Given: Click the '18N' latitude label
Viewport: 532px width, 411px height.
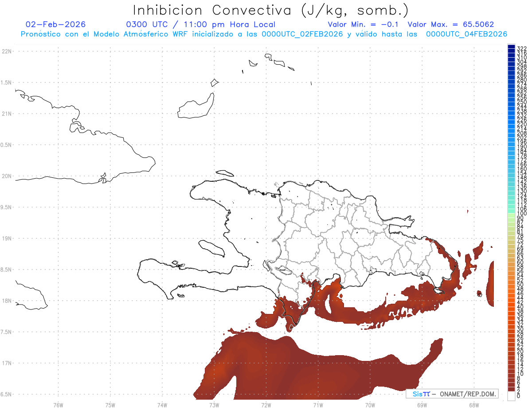Looking at the screenshot, I should click(x=7, y=301).
